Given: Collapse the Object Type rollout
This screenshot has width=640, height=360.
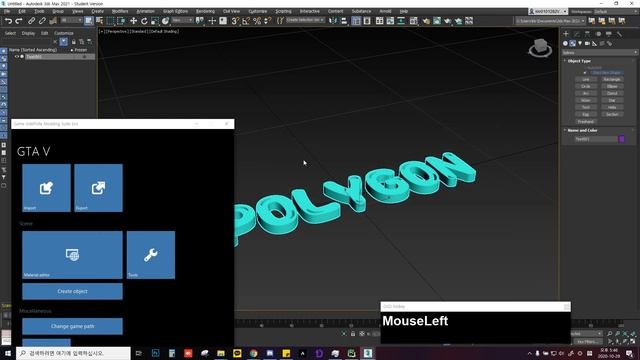Looking at the screenshot, I should [x=579, y=61].
